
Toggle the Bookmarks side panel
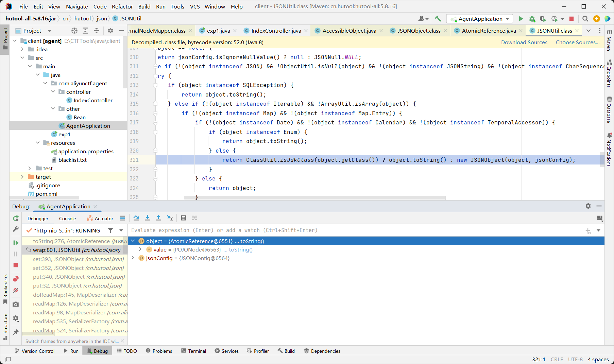tap(5, 289)
